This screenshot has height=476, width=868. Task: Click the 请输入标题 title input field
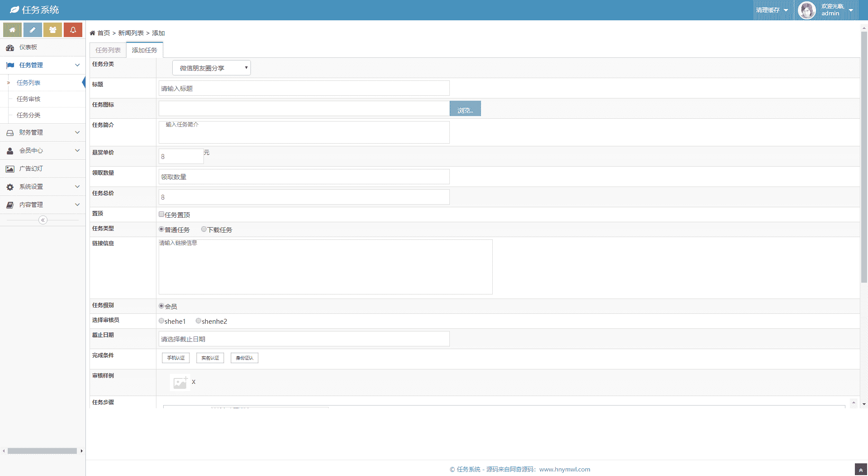[x=304, y=88]
